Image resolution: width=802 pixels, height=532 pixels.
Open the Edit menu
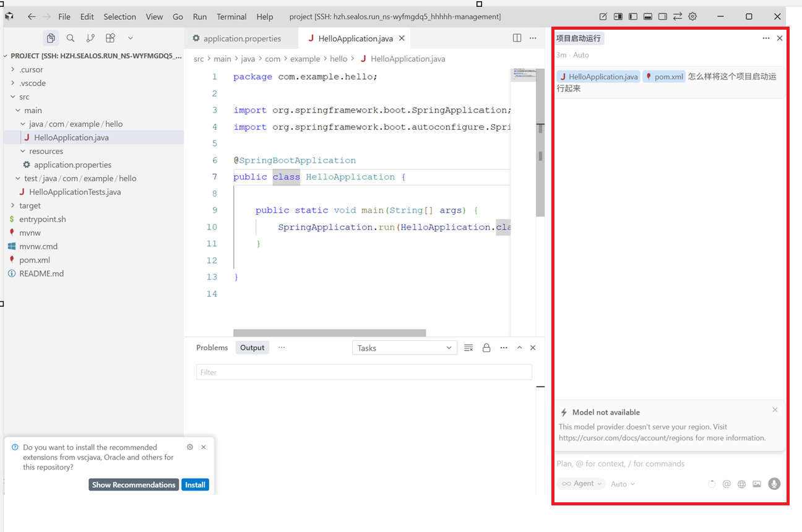[87, 17]
